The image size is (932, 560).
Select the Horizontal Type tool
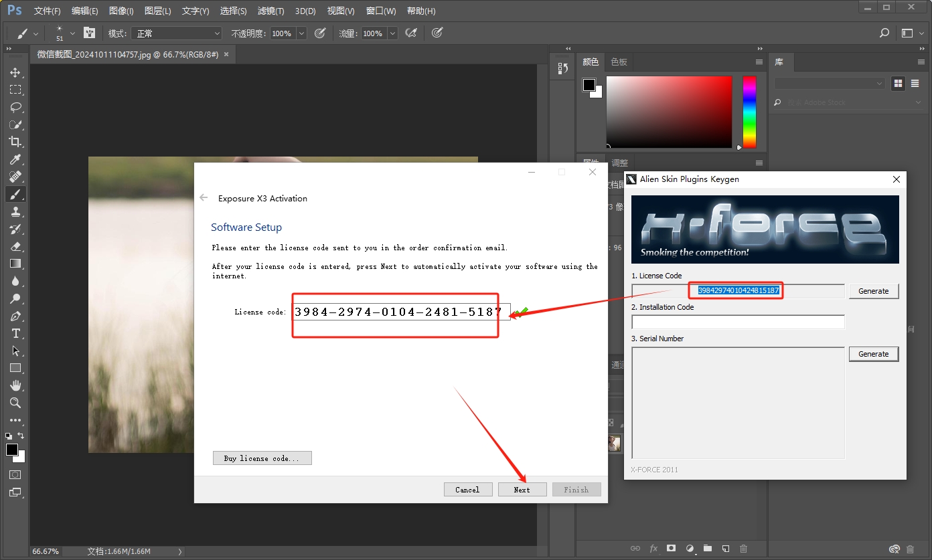point(15,333)
